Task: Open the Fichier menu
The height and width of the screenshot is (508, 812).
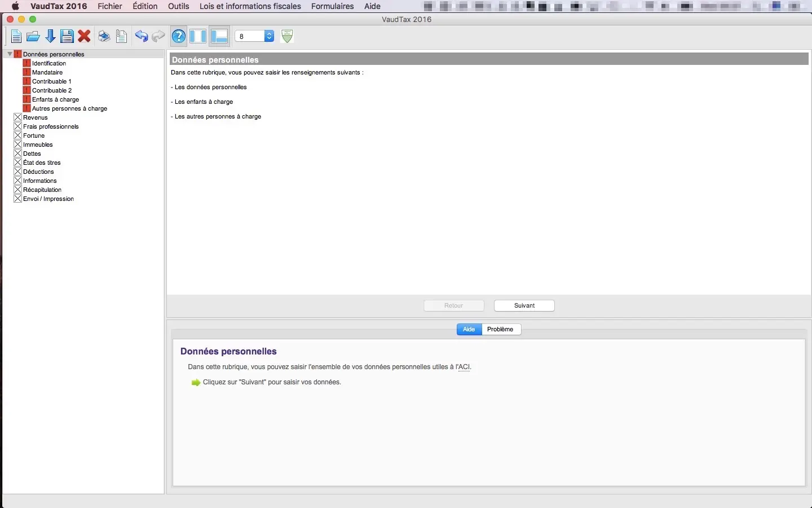Action: click(110, 6)
